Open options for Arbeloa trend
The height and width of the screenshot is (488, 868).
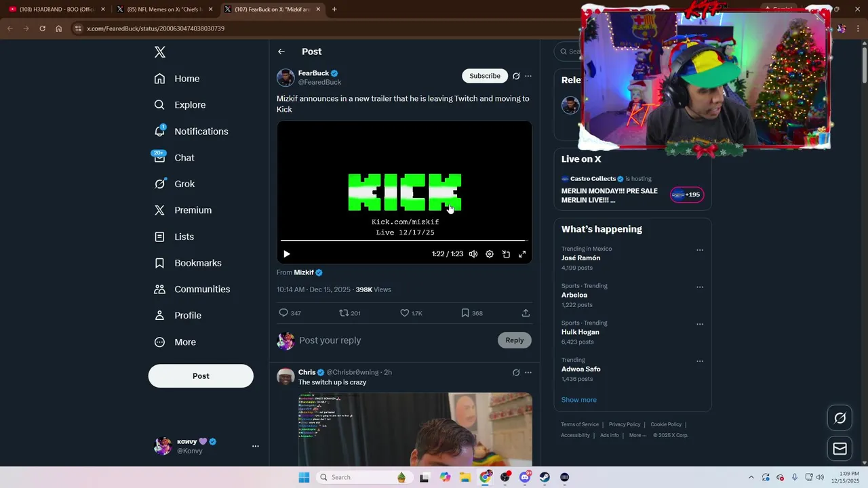click(x=700, y=287)
